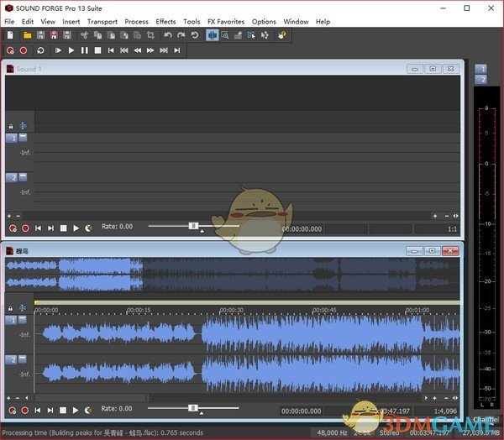This screenshot has width=504, height=440.
Task: Click main transport Record button
Action: [24, 50]
